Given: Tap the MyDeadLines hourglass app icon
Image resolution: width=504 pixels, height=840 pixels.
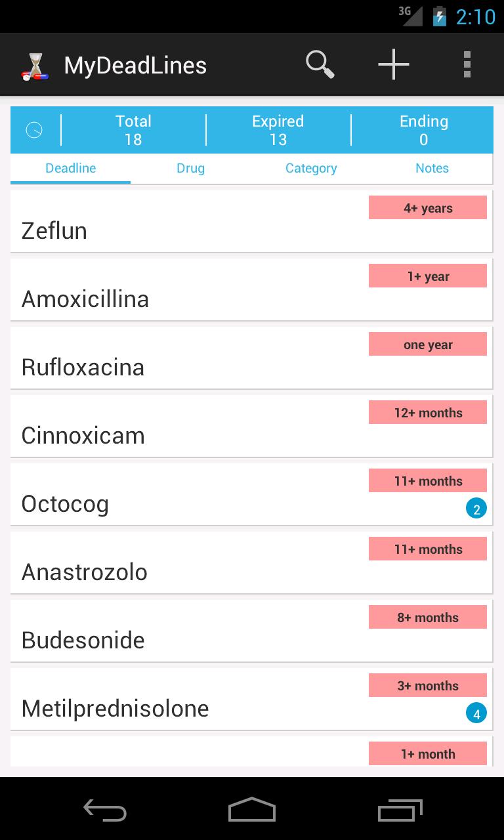Looking at the screenshot, I should coord(35,66).
